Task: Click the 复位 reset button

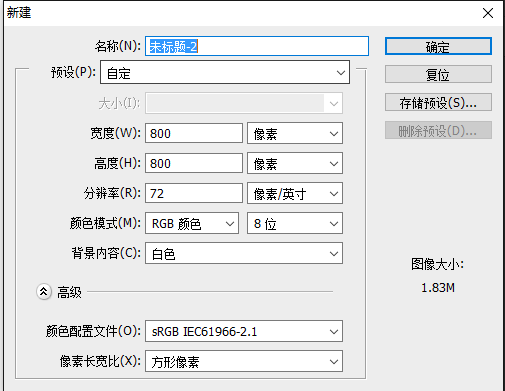Action: coord(438,74)
